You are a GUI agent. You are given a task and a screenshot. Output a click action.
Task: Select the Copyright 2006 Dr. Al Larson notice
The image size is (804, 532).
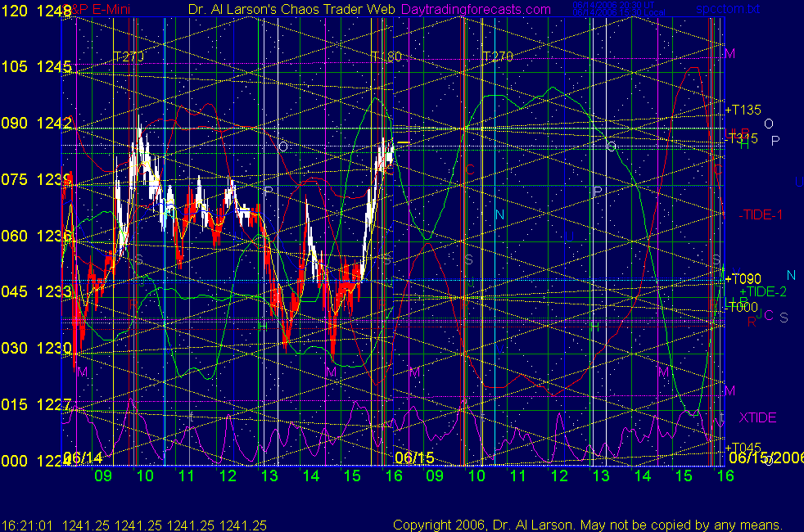click(x=588, y=525)
